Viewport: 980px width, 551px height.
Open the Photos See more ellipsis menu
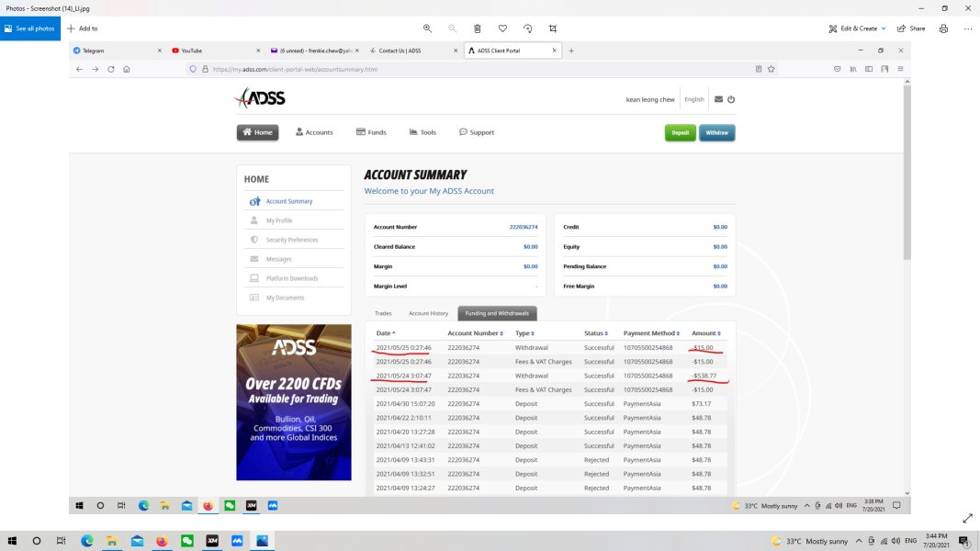(x=968, y=28)
